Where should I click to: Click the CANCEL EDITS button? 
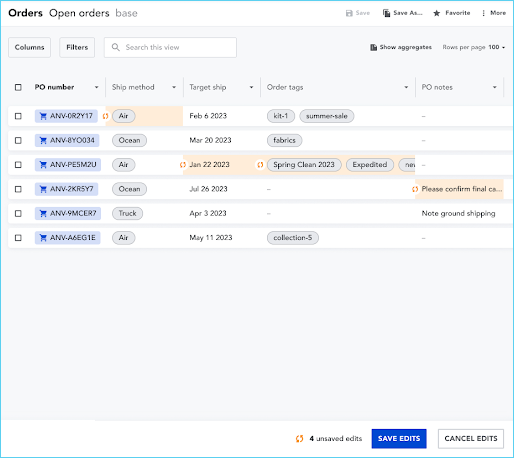pos(471,439)
